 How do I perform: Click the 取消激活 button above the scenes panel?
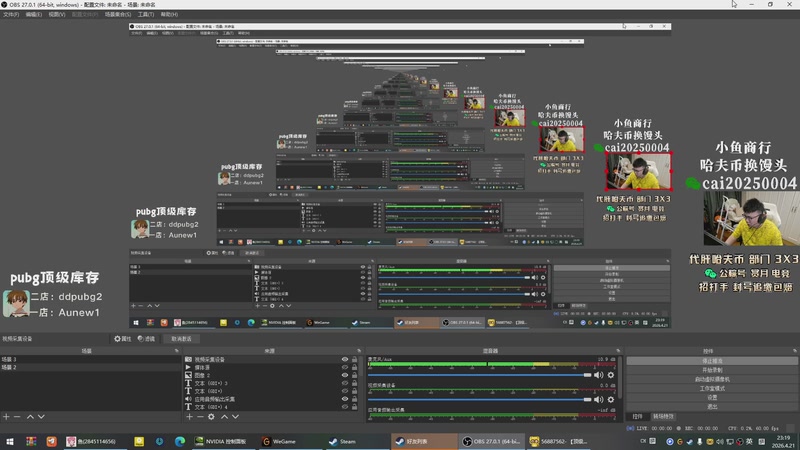pos(182,339)
